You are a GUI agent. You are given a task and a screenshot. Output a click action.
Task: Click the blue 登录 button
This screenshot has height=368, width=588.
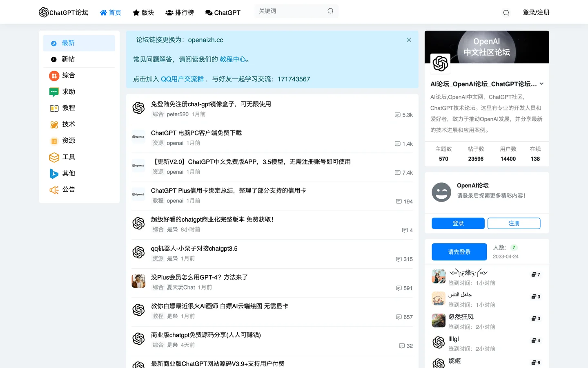tap(458, 223)
